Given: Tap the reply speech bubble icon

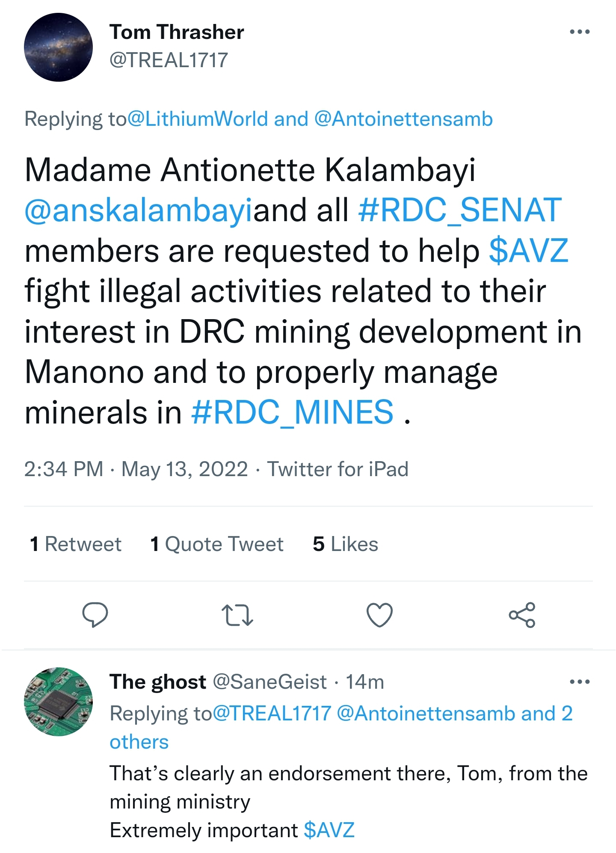Looking at the screenshot, I should point(95,614).
